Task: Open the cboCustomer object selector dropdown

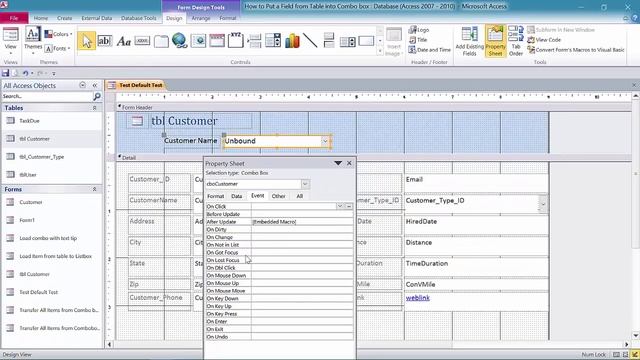Action: [305, 184]
